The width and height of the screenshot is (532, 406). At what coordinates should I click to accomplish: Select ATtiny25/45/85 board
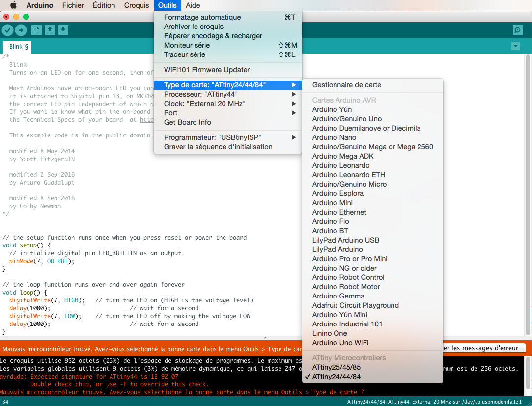pyautogui.click(x=372, y=367)
